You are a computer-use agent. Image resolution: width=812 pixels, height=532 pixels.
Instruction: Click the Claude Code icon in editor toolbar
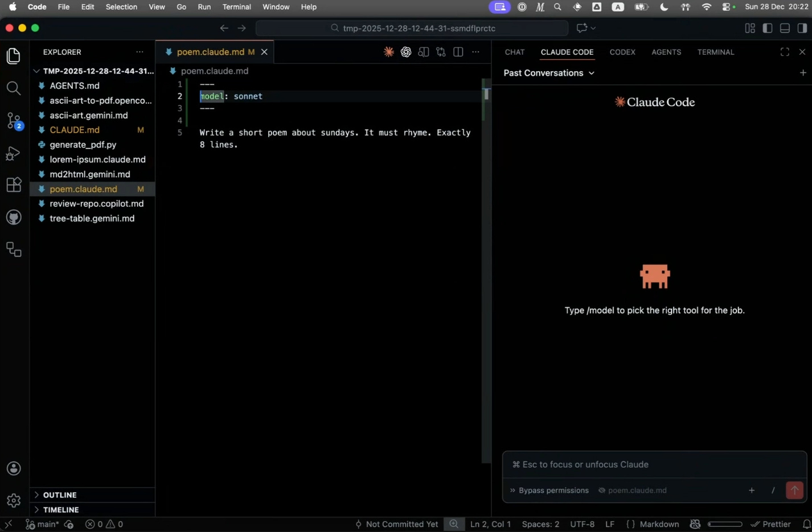[388, 52]
